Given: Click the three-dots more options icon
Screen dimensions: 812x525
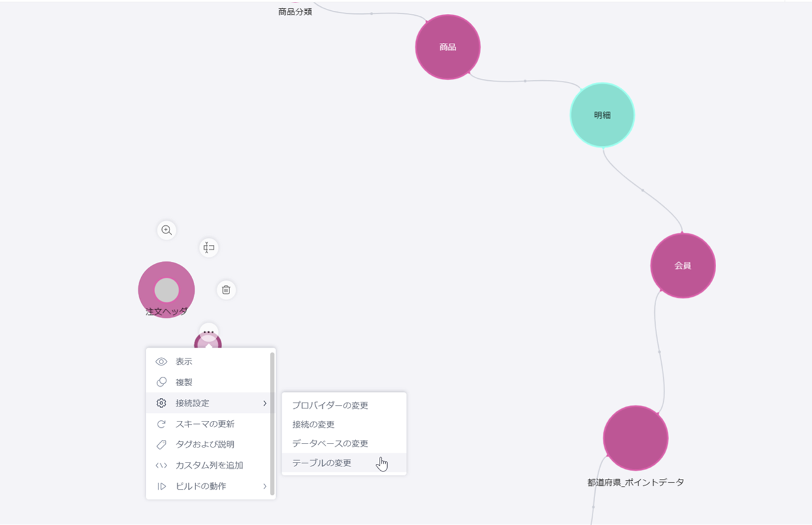Looking at the screenshot, I should coord(209,331).
